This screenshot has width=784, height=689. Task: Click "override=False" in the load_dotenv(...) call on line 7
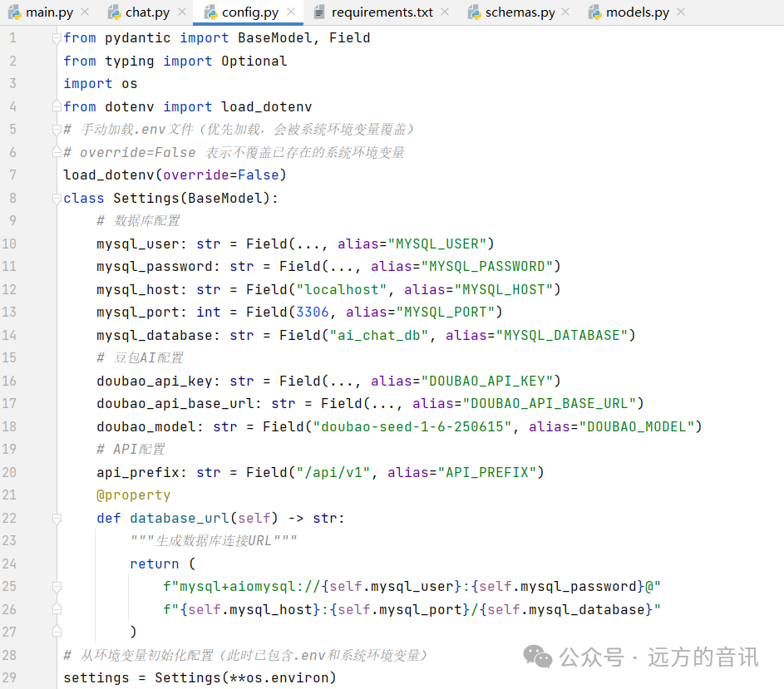coord(220,175)
